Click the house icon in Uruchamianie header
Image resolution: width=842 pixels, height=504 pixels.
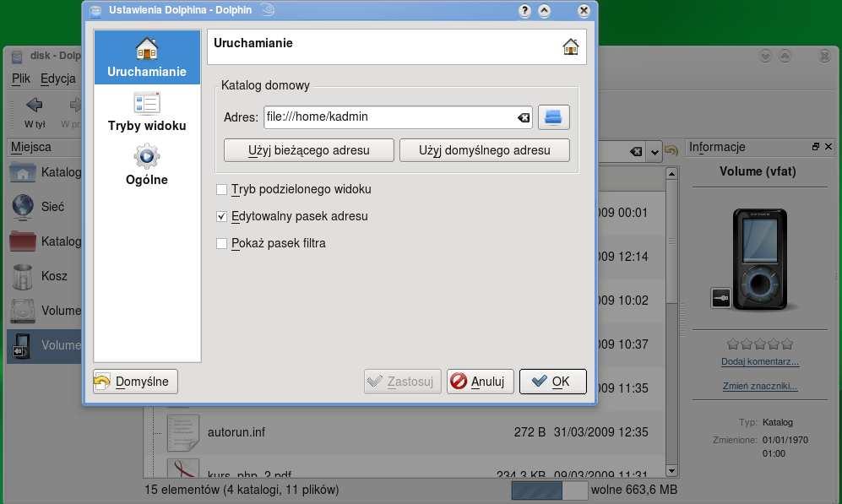point(570,47)
